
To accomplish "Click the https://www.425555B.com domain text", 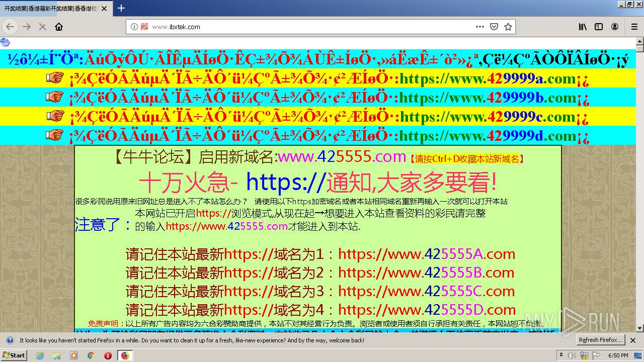I will pos(426,273).
